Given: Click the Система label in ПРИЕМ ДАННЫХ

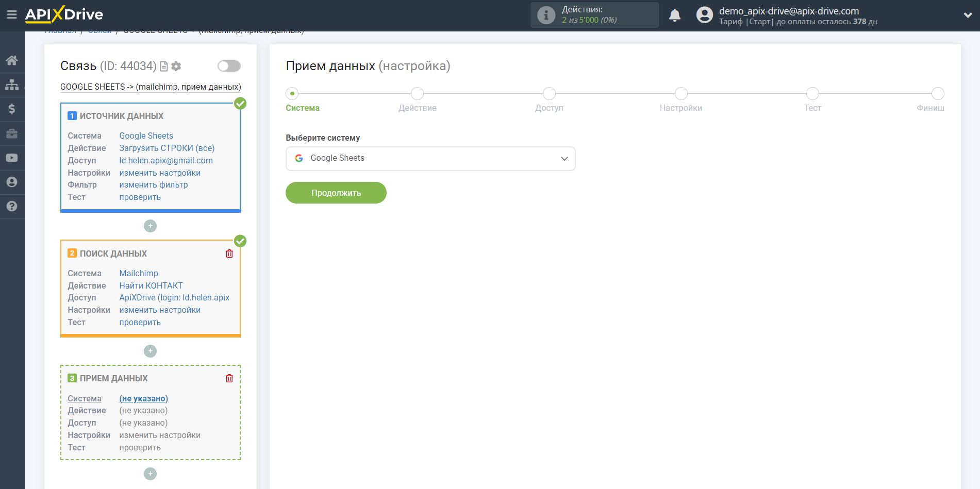Looking at the screenshot, I should [85, 398].
